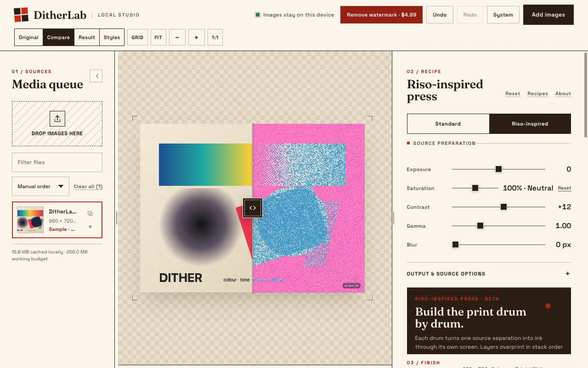The width and height of the screenshot is (588, 368).
Task: Undo the last change
Action: pyautogui.click(x=440, y=15)
